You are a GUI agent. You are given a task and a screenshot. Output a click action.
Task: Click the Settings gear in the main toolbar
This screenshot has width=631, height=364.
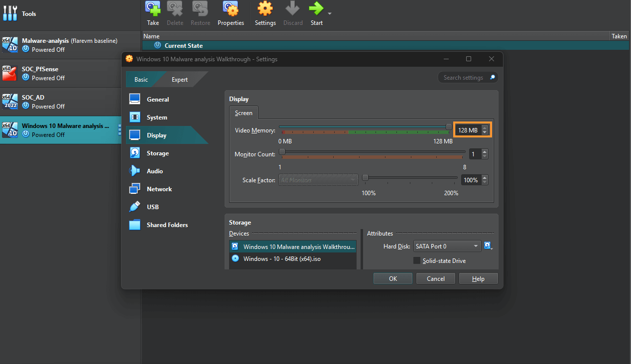265,13
